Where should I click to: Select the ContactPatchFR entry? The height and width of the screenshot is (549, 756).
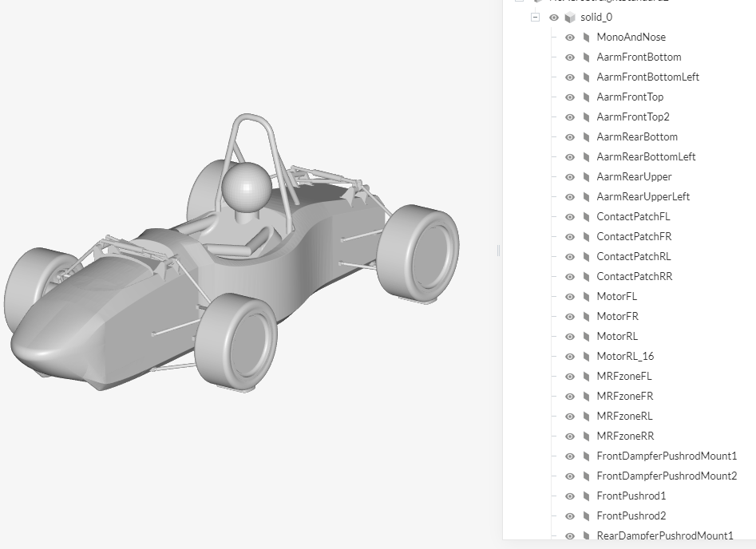[634, 237]
